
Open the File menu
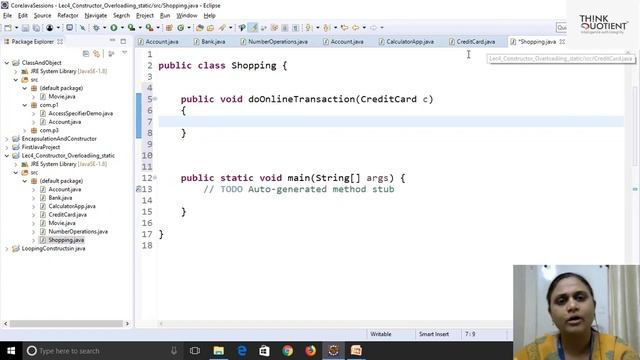point(7,16)
